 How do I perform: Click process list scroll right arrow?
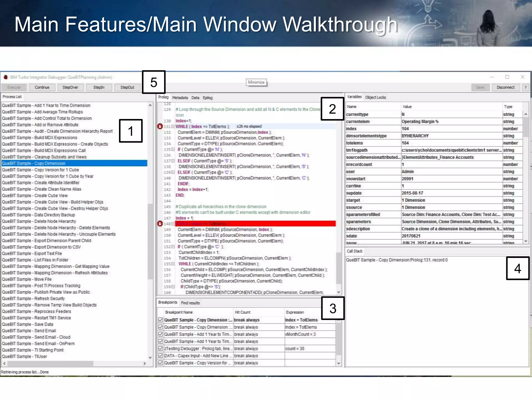[145, 363]
